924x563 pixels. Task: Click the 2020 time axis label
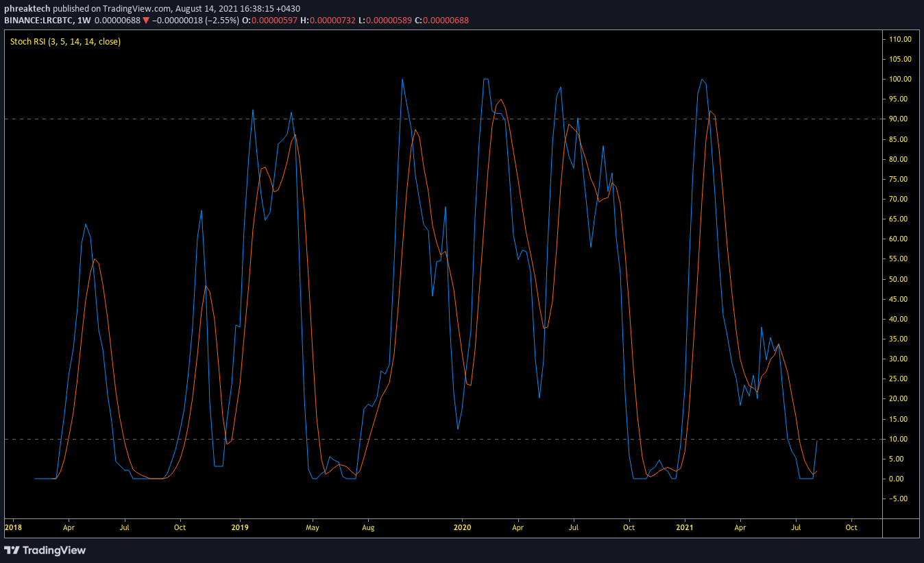click(x=463, y=528)
